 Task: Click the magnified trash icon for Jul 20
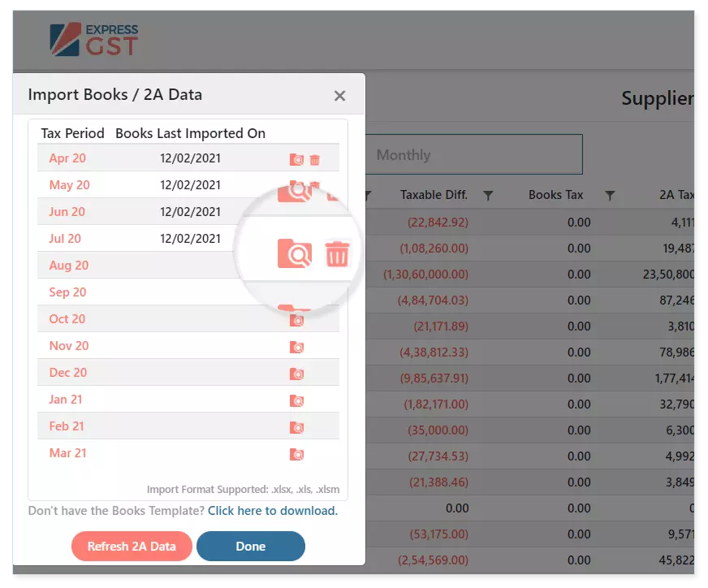pos(339,253)
